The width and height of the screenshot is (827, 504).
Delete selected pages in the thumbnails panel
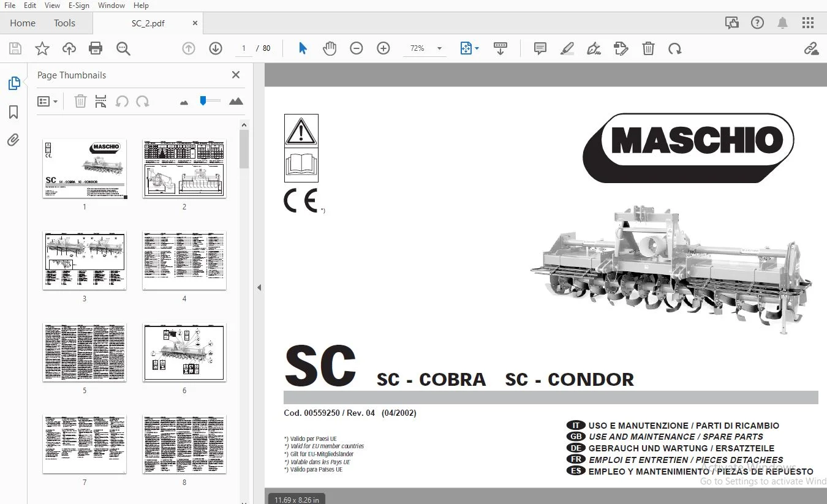point(80,101)
